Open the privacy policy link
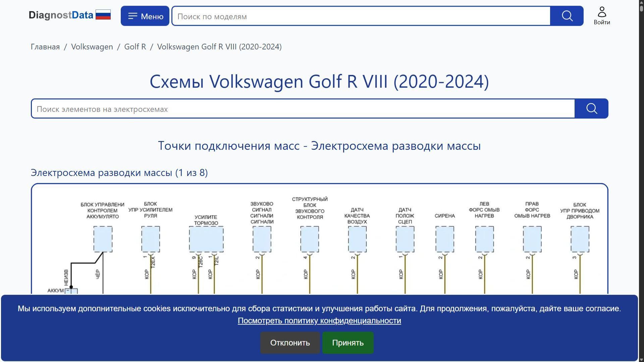Viewport: 644px width, 362px height. click(319, 321)
